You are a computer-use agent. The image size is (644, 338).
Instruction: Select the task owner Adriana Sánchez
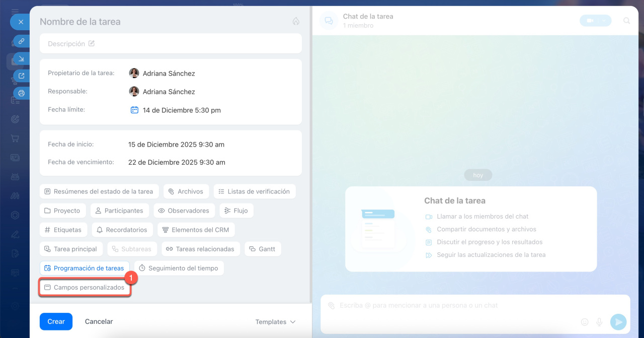pyautogui.click(x=162, y=73)
